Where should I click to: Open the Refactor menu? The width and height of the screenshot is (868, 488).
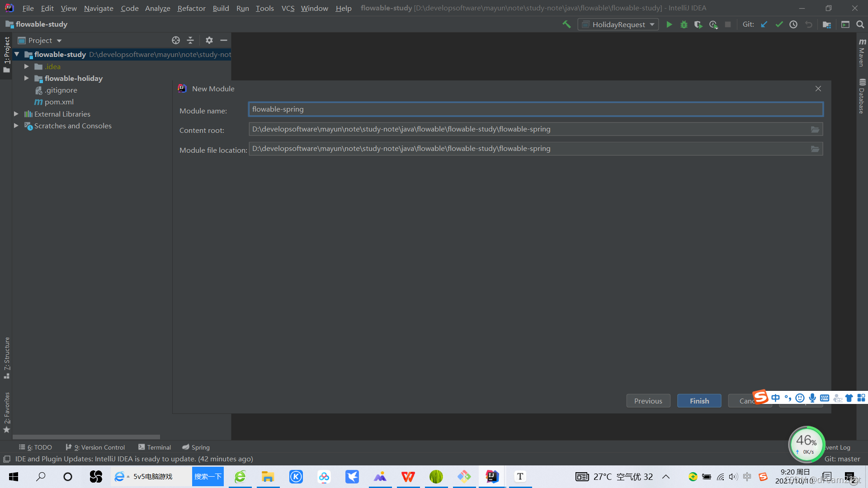[x=191, y=8]
